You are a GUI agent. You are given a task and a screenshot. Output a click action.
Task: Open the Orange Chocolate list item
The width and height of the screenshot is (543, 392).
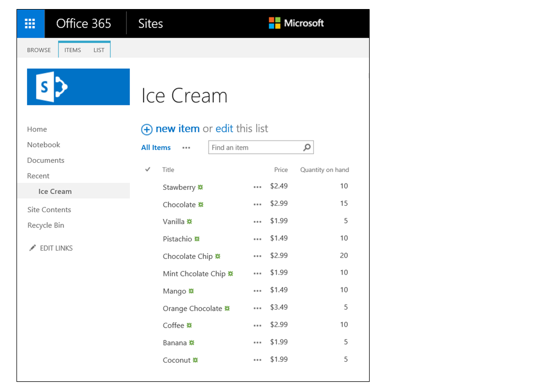[x=193, y=308]
